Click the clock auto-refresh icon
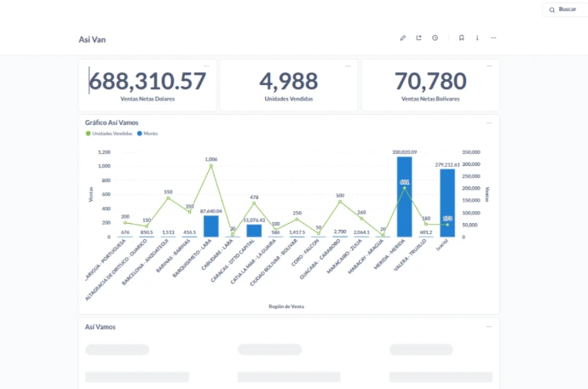Viewport: 588px width, 389px height. tap(435, 38)
